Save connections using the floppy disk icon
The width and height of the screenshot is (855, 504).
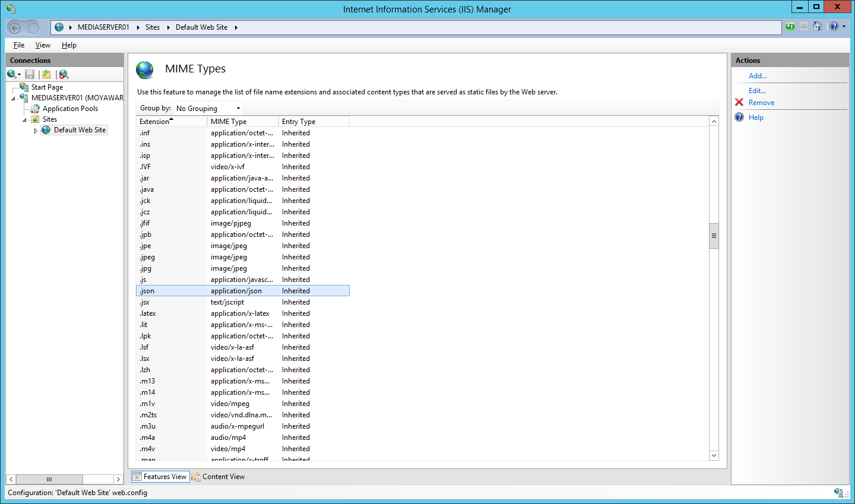[30, 74]
